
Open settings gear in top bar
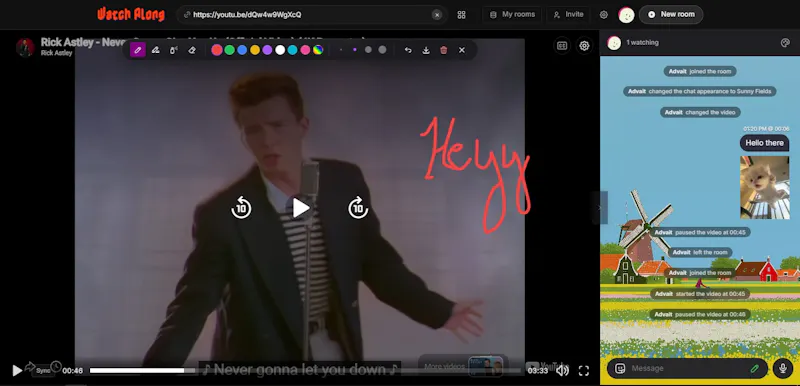pyautogui.click(x=604, y=15)
